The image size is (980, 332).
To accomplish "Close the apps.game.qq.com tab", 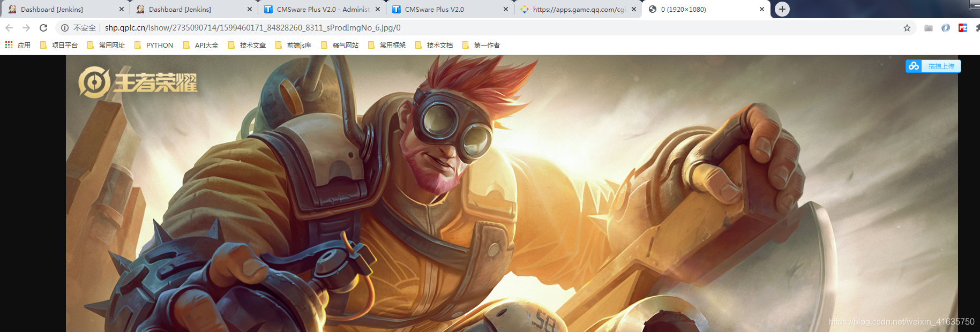I will click(634, 9).
